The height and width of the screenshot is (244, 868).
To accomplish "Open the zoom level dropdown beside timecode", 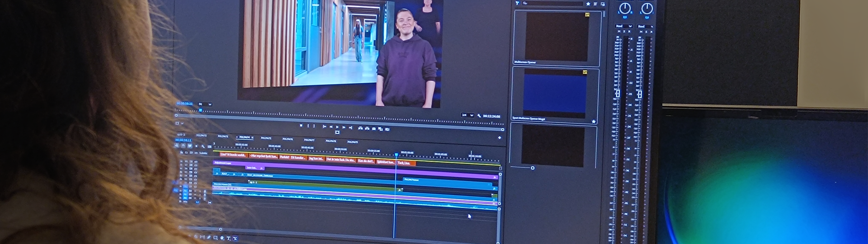I will coord(205,104).
